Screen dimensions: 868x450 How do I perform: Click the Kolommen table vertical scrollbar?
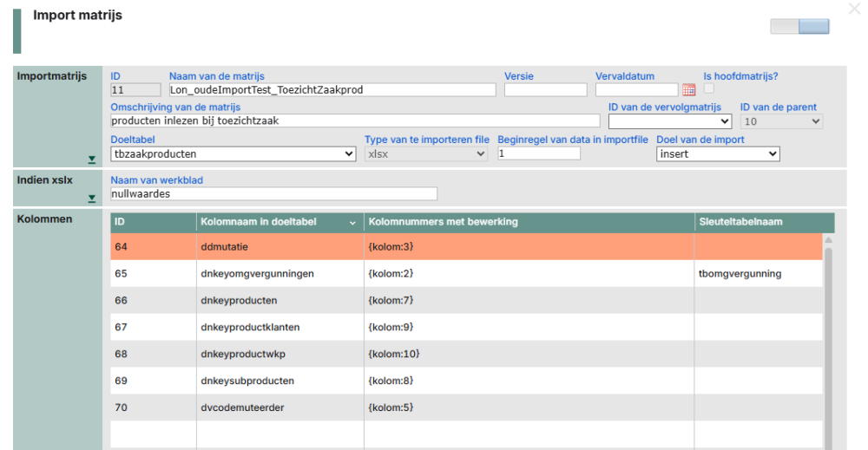pos(828,347)
